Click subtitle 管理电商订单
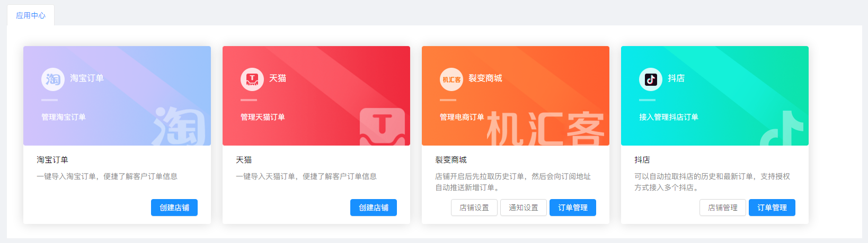 pyautogui.click(x=462, y=117)
